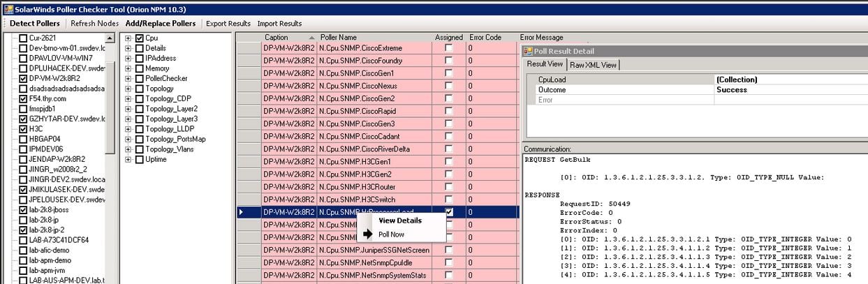Select the N.Cpu.SNMP.CiscoRiverDelta poller row

pos(378,149)
